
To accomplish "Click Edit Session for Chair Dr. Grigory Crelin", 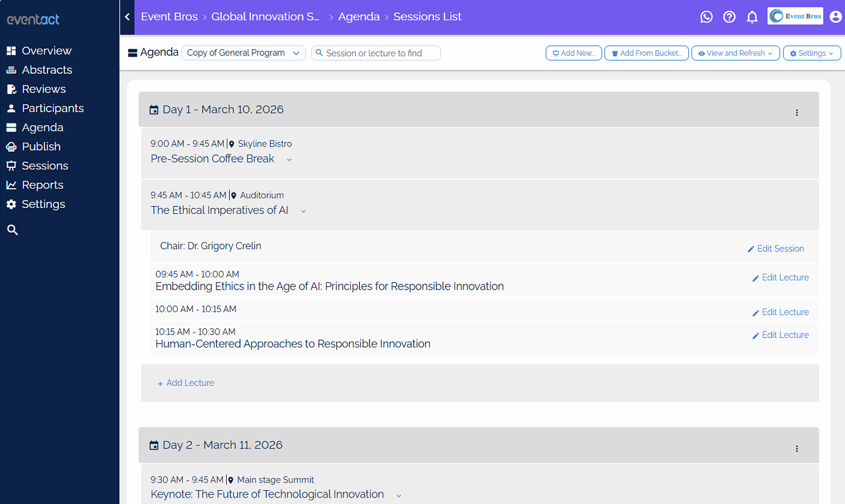I will (775, 249).
